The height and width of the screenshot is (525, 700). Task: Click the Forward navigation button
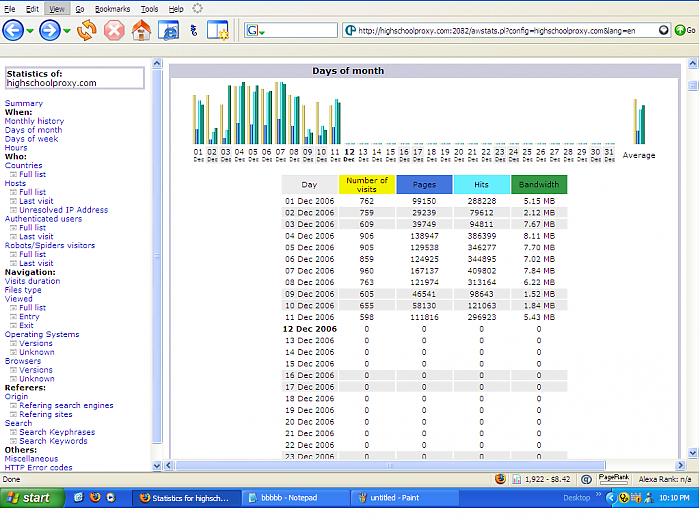click(50, 30)
